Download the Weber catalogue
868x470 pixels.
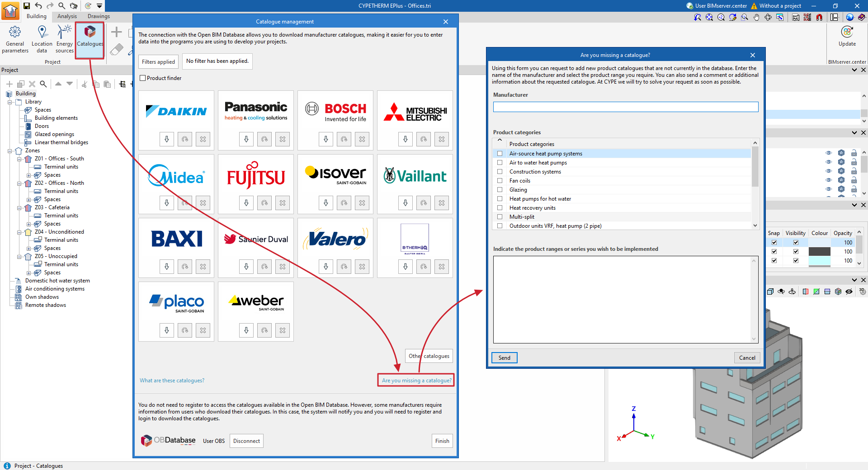coord(246,330)
